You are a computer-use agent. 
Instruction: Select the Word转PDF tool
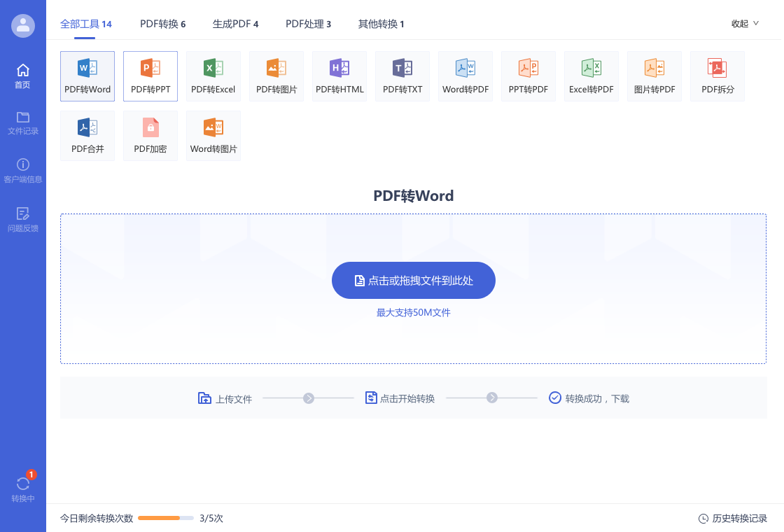[x=465, y=76]
